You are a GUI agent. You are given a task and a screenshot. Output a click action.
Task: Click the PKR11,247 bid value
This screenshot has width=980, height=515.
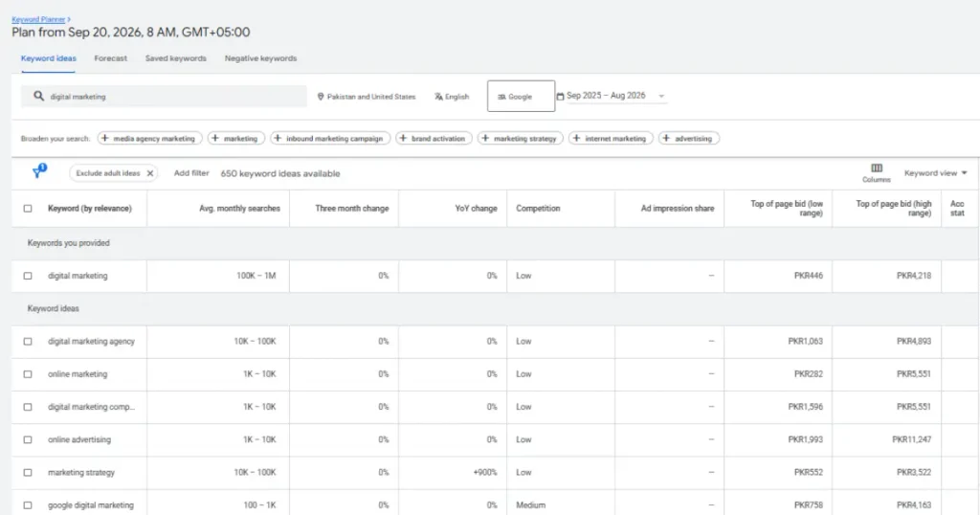[x=911, y=439]
